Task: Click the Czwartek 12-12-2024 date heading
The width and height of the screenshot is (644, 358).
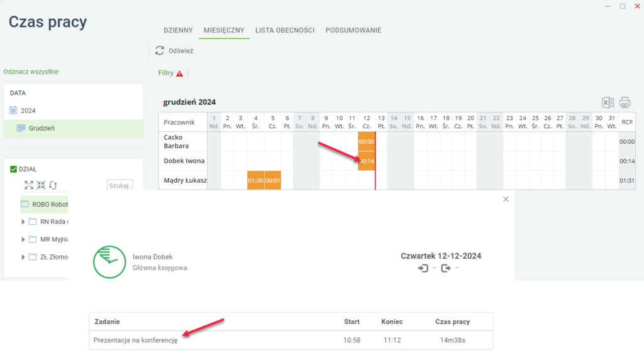Action: (441, 256)
